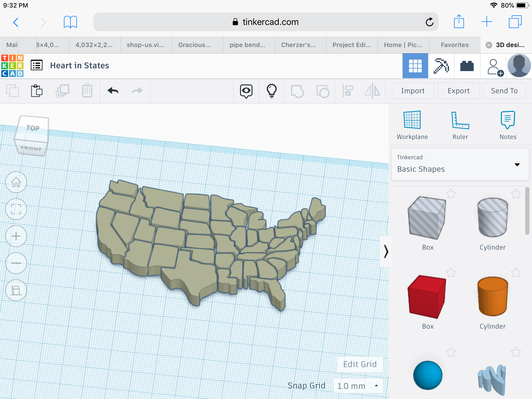Click the Copy icon in toolbar
532x399 pixels.
click(12, 91)
